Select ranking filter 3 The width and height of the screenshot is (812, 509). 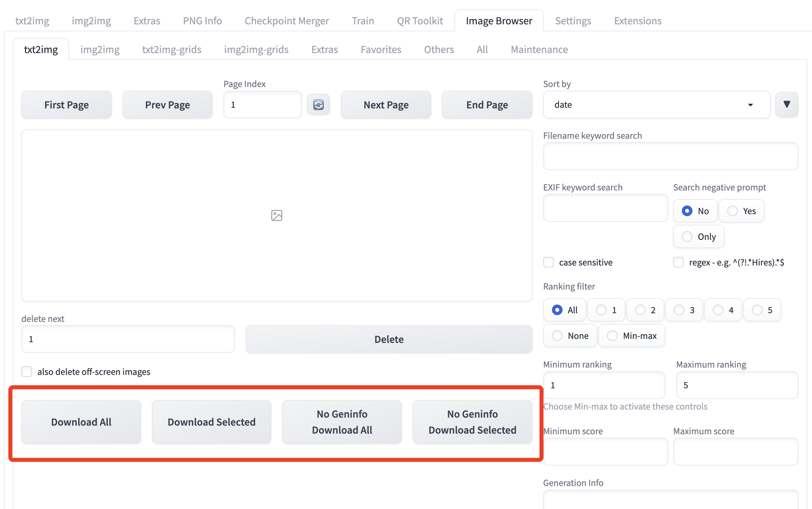coord(679,310)
